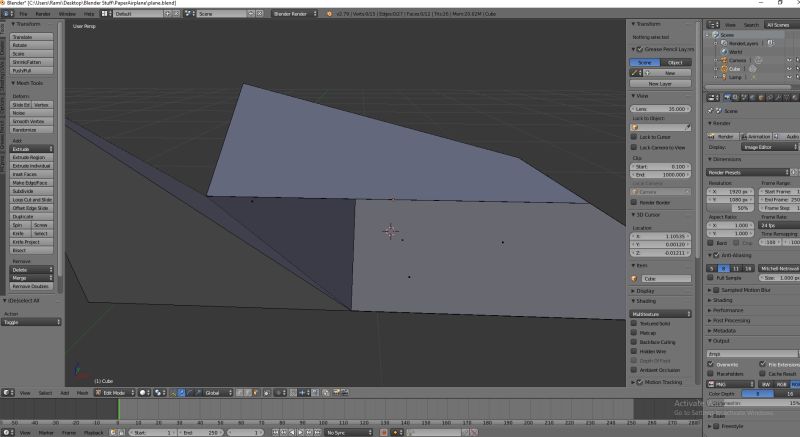800x437 pixels.
Task: Open the Object properties tab icon
Action: [x=761, y=97]
